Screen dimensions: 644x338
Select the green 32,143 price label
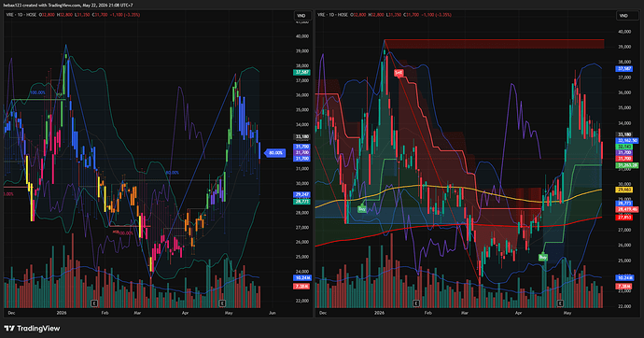tap(623, 147)
